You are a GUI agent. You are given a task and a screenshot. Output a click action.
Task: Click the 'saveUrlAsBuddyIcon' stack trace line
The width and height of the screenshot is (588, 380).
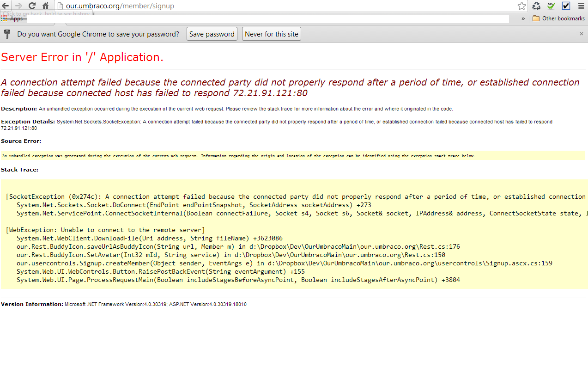pyautogui.click(x=238, y=246)
